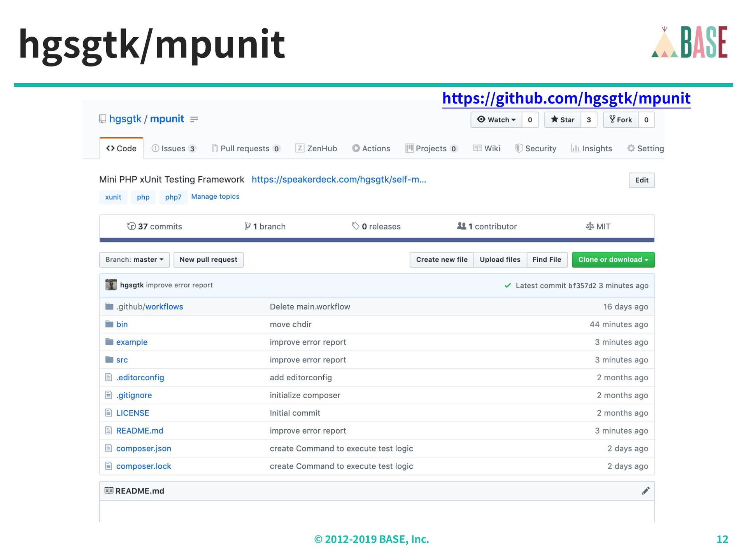Click the BASE logo on the slide
The image size is (747, 560).
(689, 42)
